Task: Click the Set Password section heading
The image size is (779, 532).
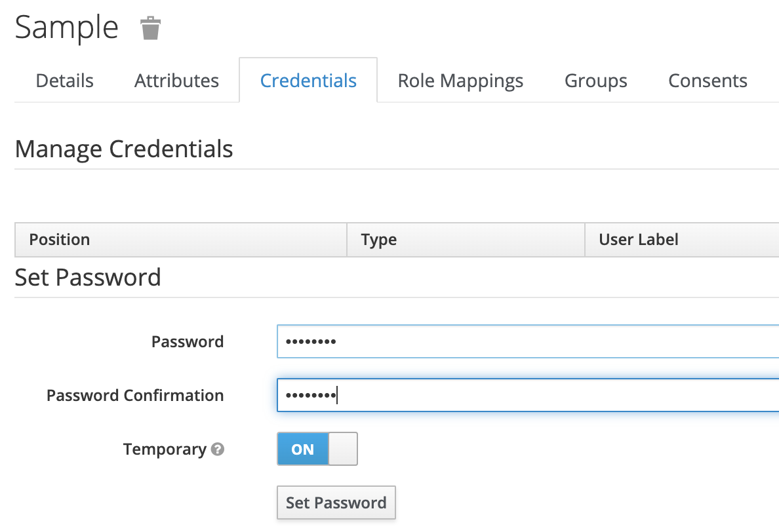Action: pos(88,277)
